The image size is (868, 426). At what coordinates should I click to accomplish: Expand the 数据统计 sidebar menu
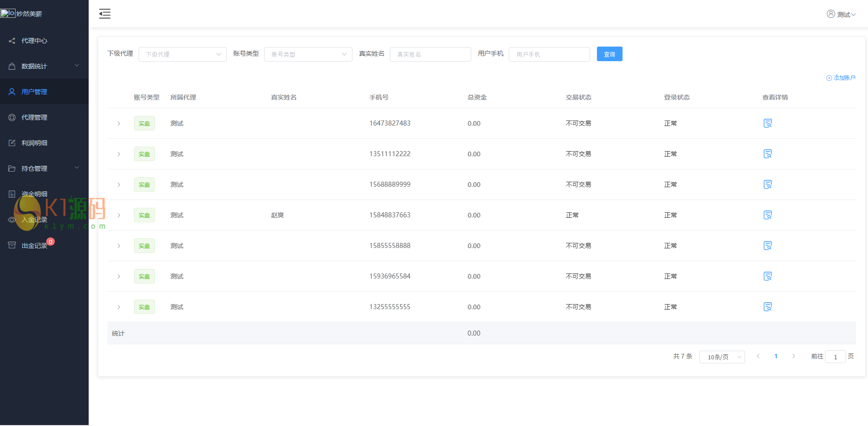coord(44,66)
